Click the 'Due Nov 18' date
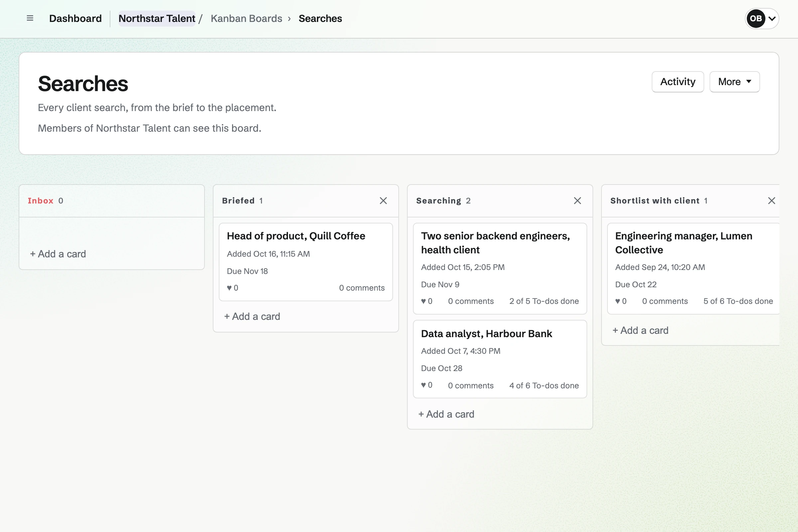798x532 pixels. (x=247, y=271)
